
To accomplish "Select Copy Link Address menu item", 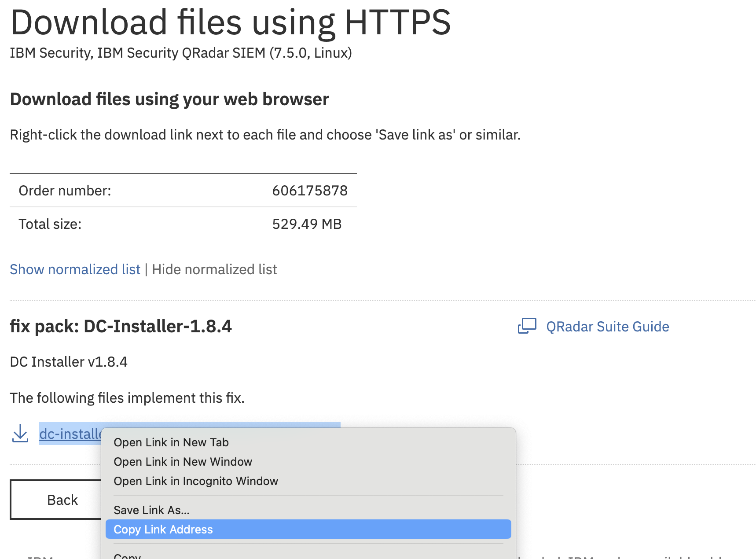I will click(x=163, y=530).
